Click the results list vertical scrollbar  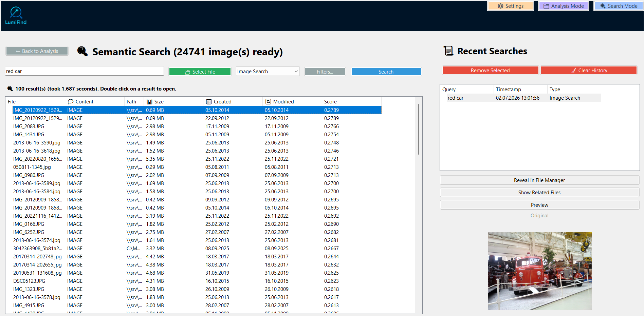pyautogui.click(x=418, y=129)
